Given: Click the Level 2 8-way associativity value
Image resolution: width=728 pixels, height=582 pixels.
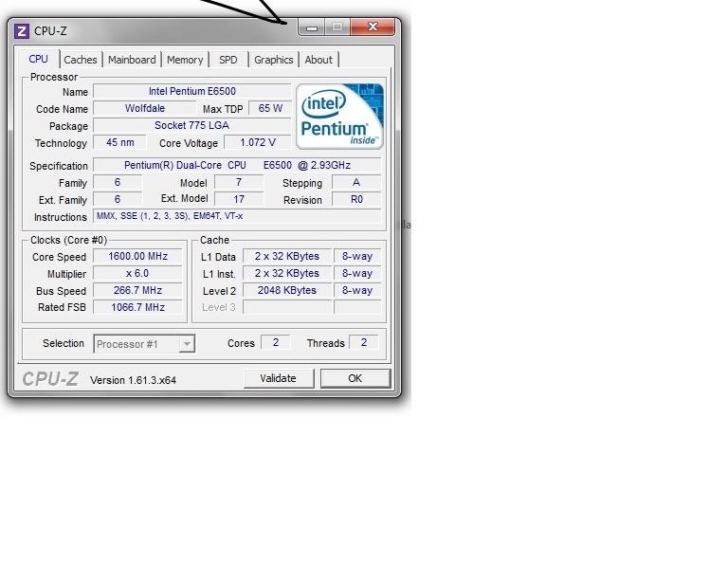Looking at the screenshot, I should pyautogui.click(x=357, y=291).
